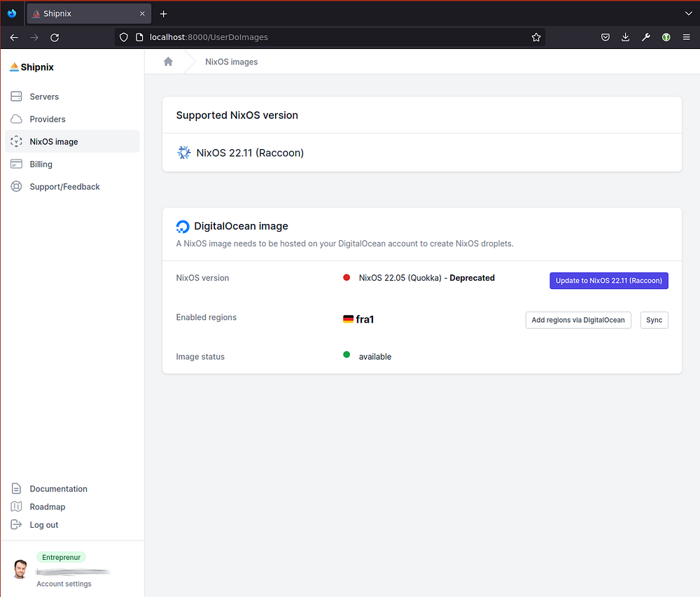Click NixOS images breadcrumb
Image resolution: width=700 pixels, height=597 pixels.
pyautogui.click(x=231, y=62)
